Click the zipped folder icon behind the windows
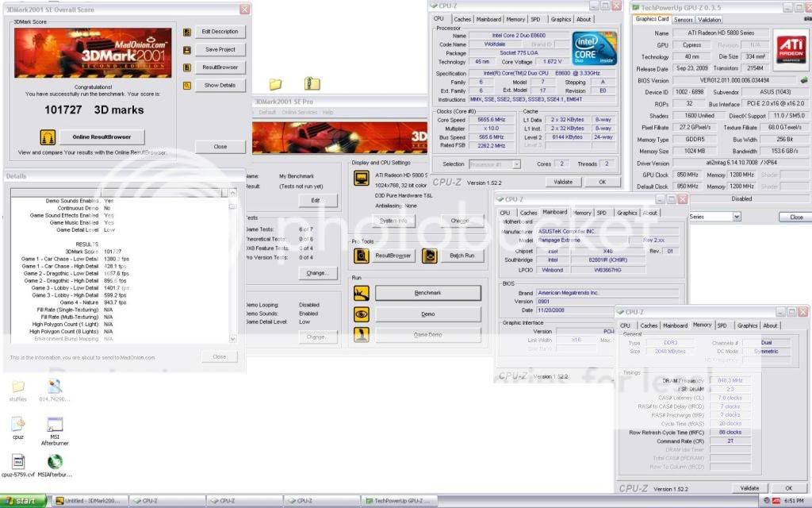 (x=312, y=83)
